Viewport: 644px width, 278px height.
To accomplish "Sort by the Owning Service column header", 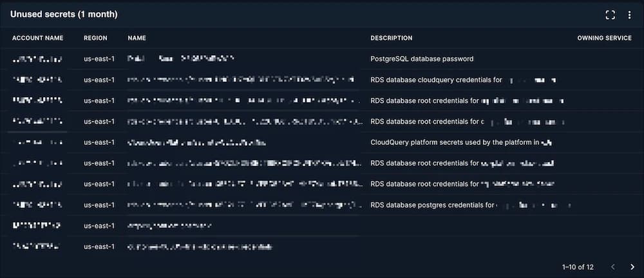I will pyautogui.click(x=604, y=38).
